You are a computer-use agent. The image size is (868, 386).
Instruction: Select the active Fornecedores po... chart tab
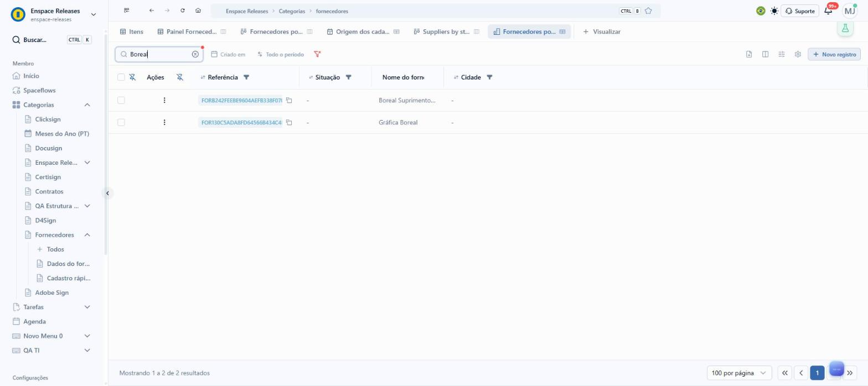point(529,32)
